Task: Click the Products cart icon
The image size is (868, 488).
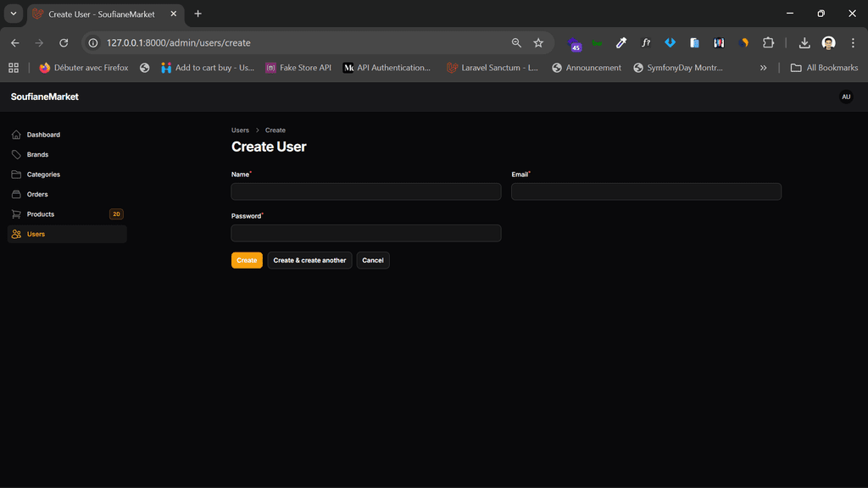Action: click(16, 214)
